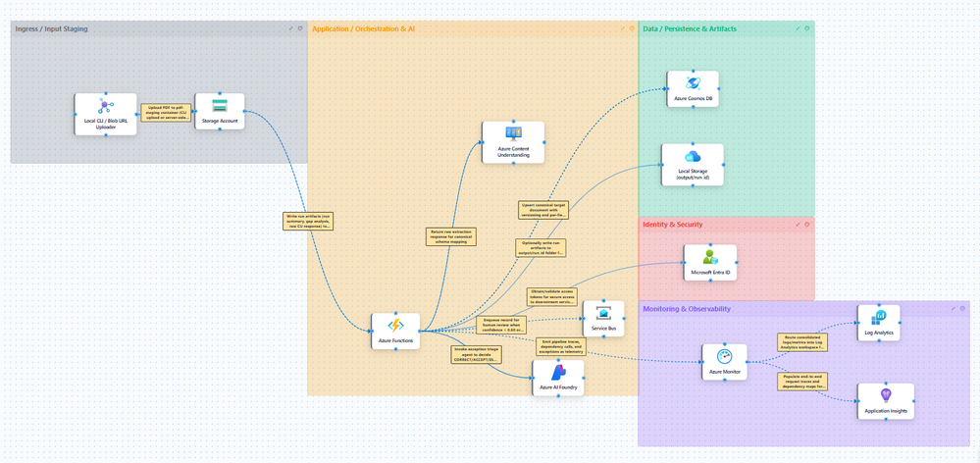
Task: Click the 'Return raw extraction response' edge label
Action: coord(451,236)
